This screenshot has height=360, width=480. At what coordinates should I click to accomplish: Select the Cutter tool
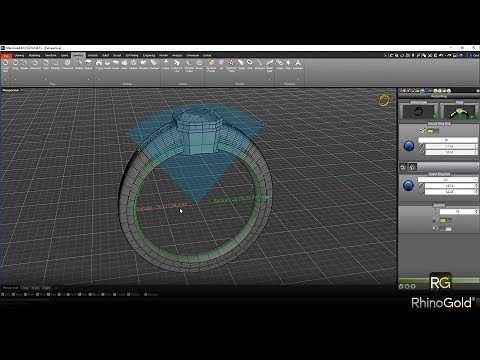[166, 64]
